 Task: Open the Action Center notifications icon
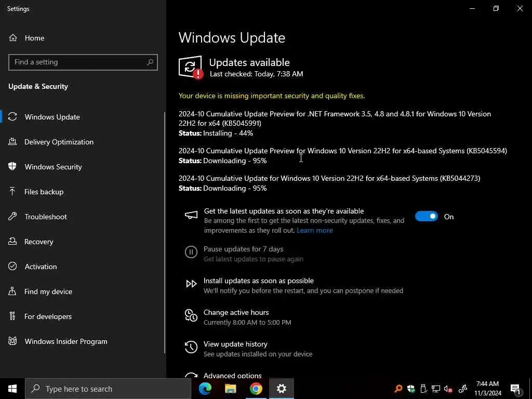tap(516, 389)
